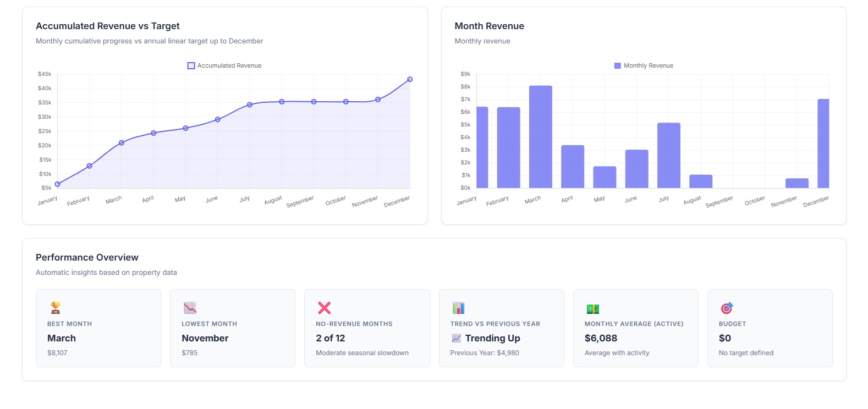
Task: Click the money icon in Monthly Average card
Action: 592,309
